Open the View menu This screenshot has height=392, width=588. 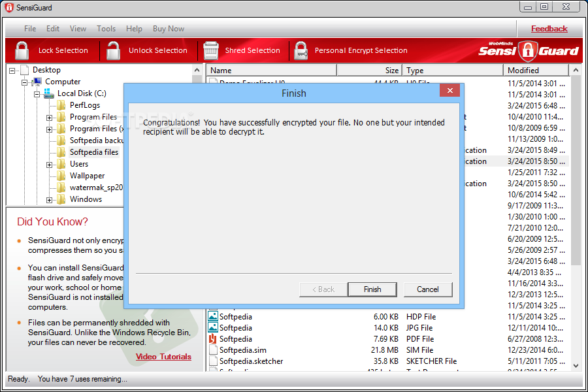point(78,29)
